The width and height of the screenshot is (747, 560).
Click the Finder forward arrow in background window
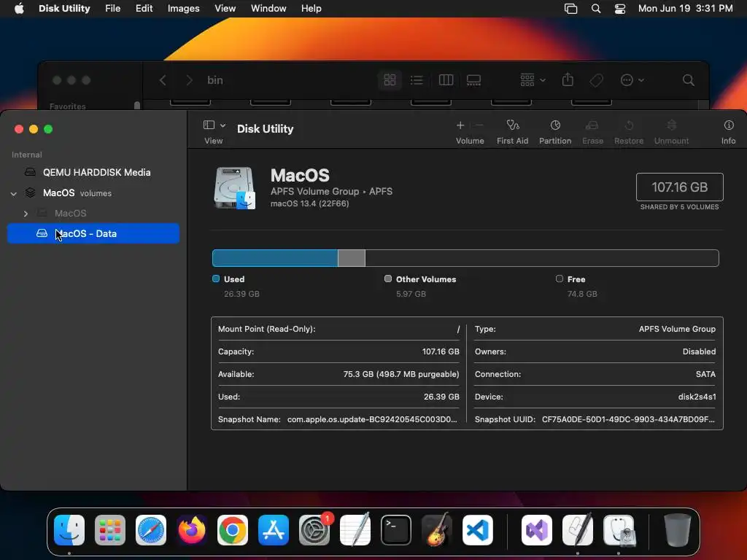pyautogui.click(x=189, y=80)
